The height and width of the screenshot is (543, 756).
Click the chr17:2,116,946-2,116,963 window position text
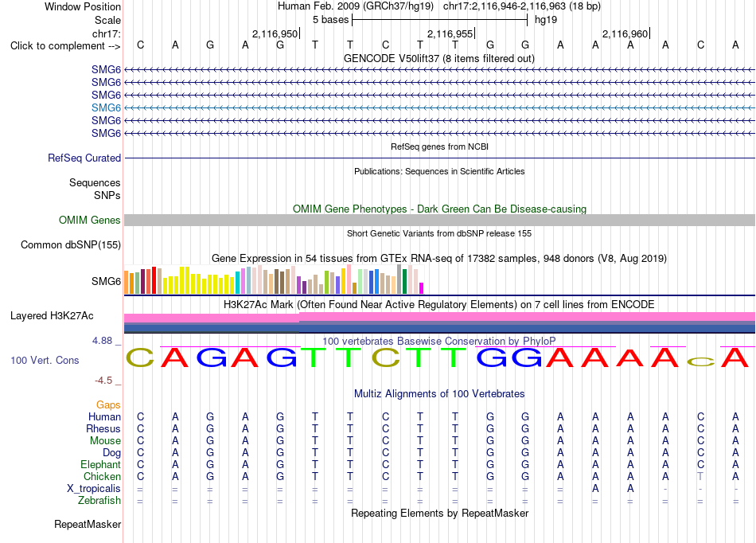point(522,6)
